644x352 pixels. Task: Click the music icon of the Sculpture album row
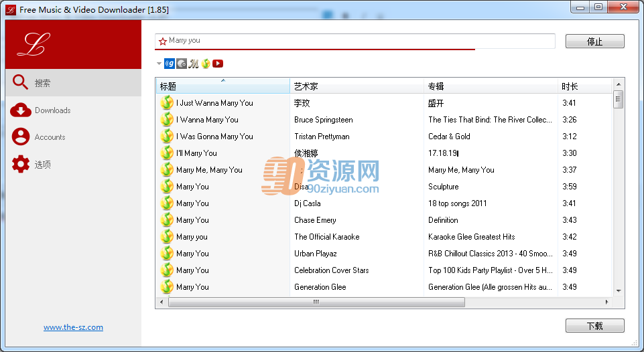pos(166,186)
